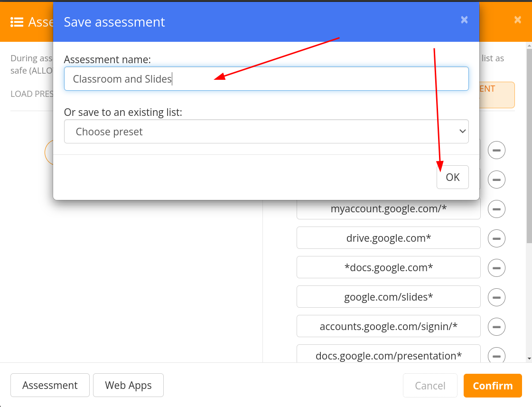
Task: Confirm the save with OK
Action: [453, 177]
